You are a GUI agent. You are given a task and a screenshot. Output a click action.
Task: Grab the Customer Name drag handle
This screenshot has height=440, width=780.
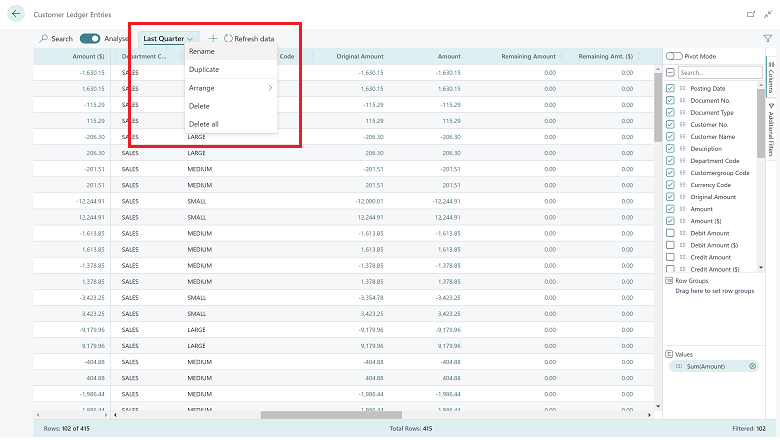coord(682,136)
